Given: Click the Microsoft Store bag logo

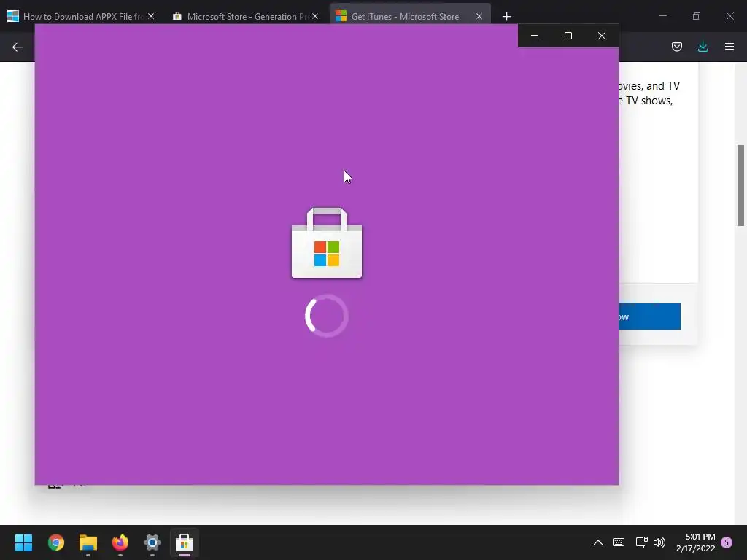Looking at the screenshot, I should [x=327, y=242].
